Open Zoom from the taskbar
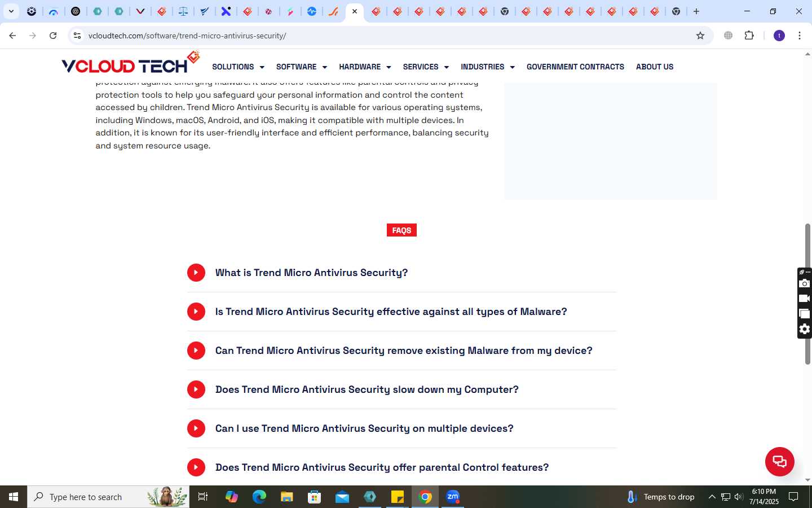The height and width of the screenshot is (508, 812). (453, 497)
